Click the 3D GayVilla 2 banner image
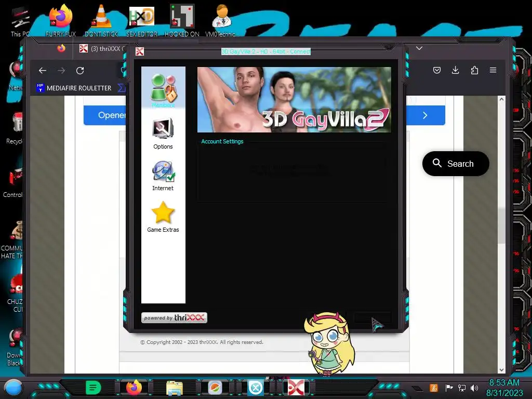Image resolution: width=532 pixels, height=399 pixels. (294, 99)
